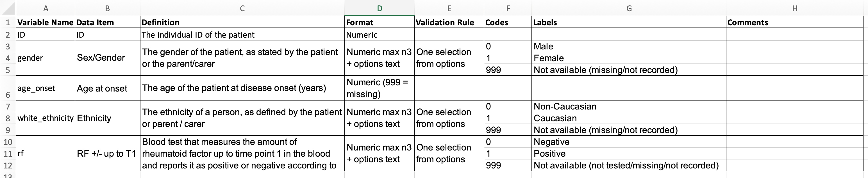Image resolution: width=868 pixels, height=178 pixels.
Task: Click the 'Numeric (999 = missing)' format cell
Action: [380, 88]
